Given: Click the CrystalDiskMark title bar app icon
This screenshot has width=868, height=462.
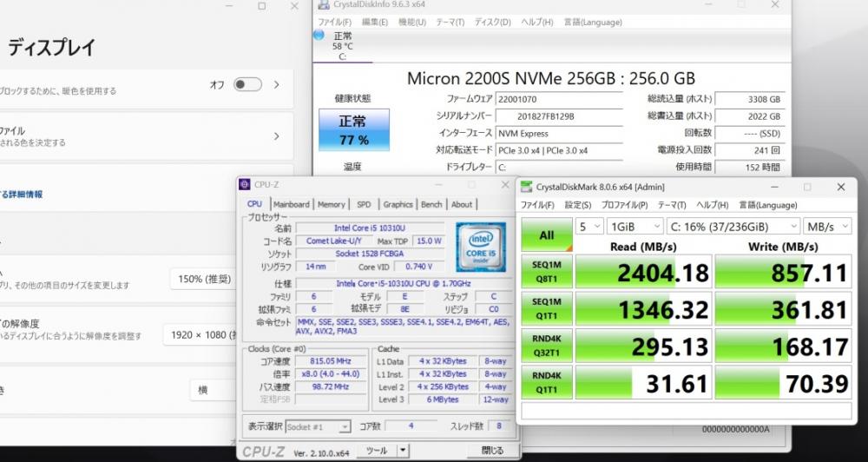Looking at the screenshot, I should tap(527, 188).
